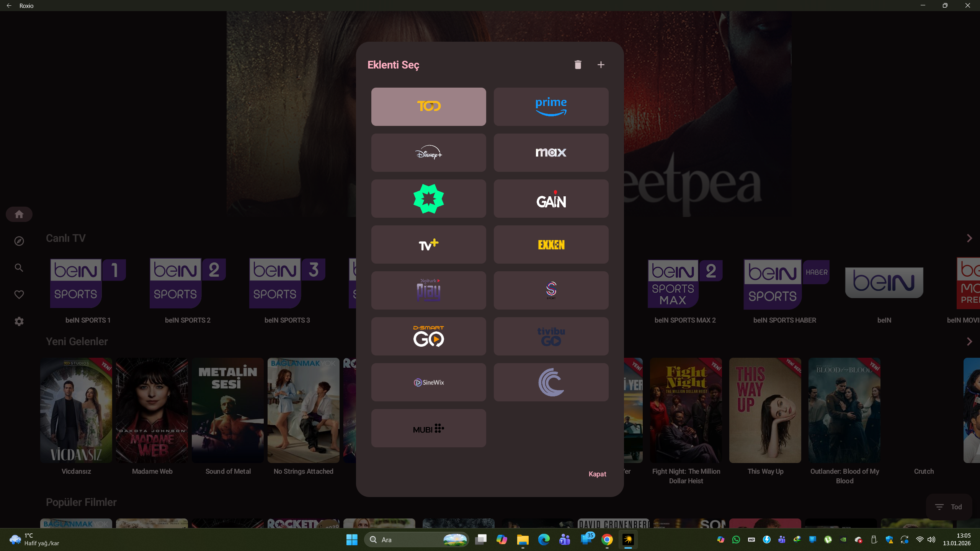Select the SineWix plugin tile
This screenshot has height=551, width=980.
point(429,382)
